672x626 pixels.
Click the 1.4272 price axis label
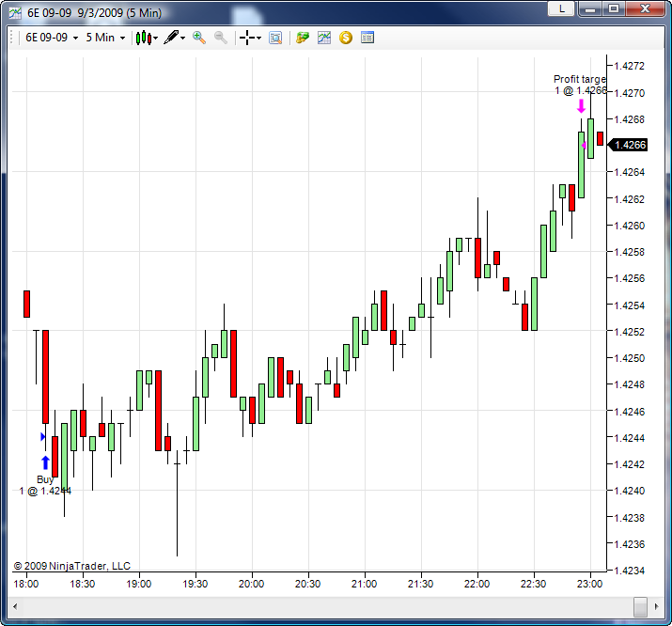629,66
